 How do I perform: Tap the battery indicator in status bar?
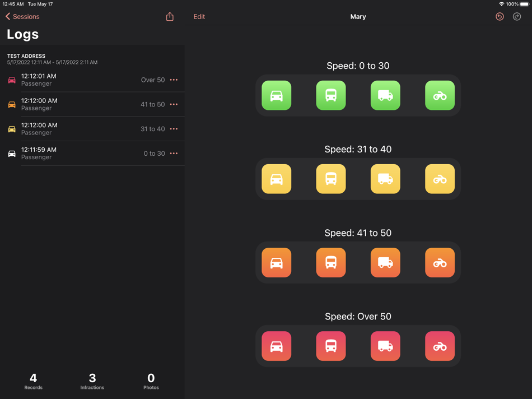524,4
